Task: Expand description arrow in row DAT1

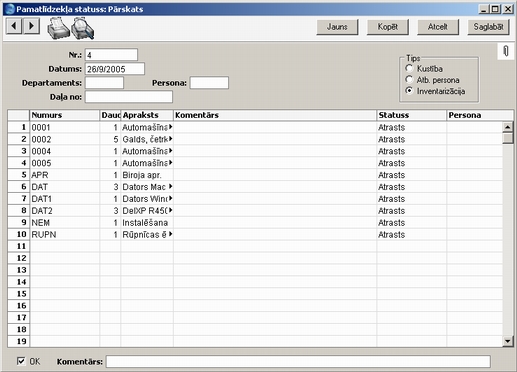Action: click(170, 198)
